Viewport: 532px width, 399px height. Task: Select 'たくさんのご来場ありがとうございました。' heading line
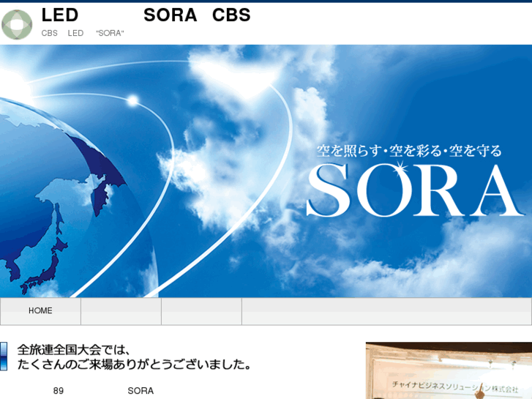click(135, 365)
